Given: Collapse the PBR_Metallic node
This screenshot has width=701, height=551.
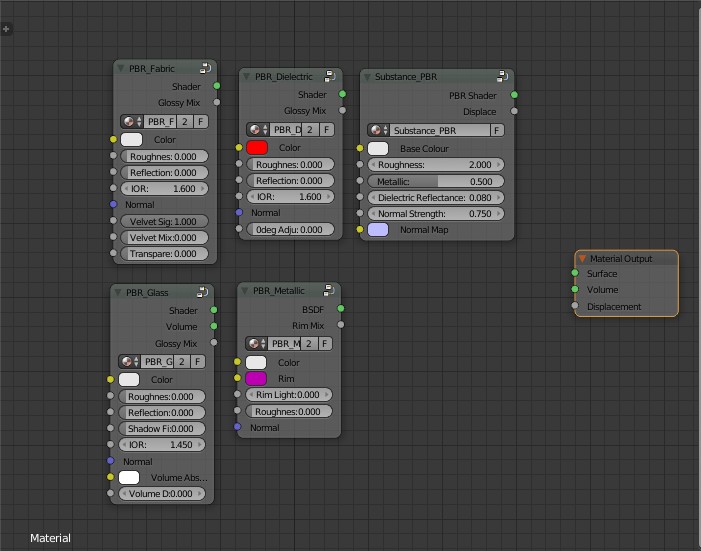Looking at the screenshot, I should (245, 291).
